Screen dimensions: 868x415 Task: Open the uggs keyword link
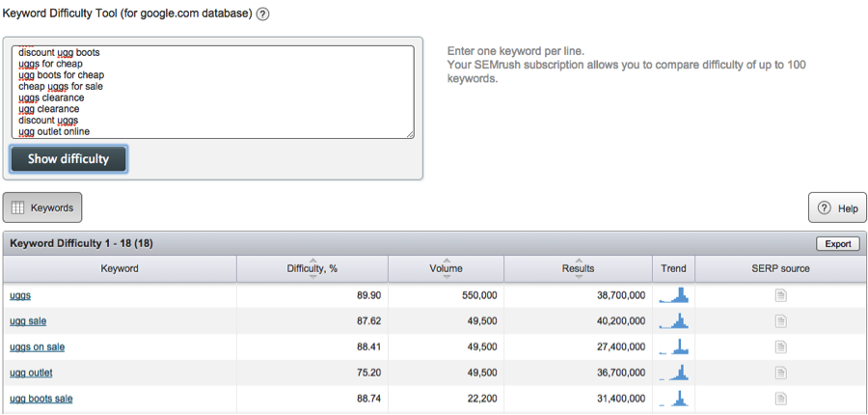(x=20, y=296)
